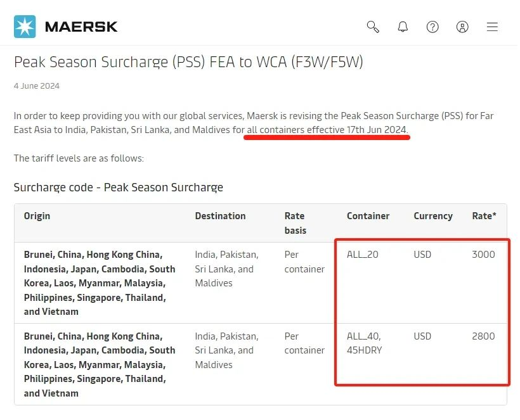Open the user account icon
The height and width of the screenshot is (420, 520).
pos(462,27)
